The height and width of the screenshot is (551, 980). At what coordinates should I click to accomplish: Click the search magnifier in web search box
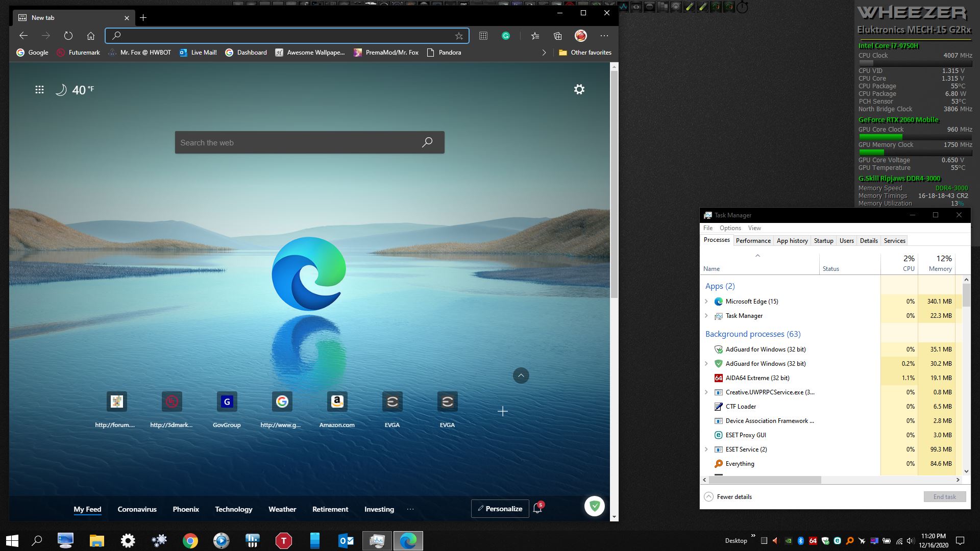click(427, 142)
